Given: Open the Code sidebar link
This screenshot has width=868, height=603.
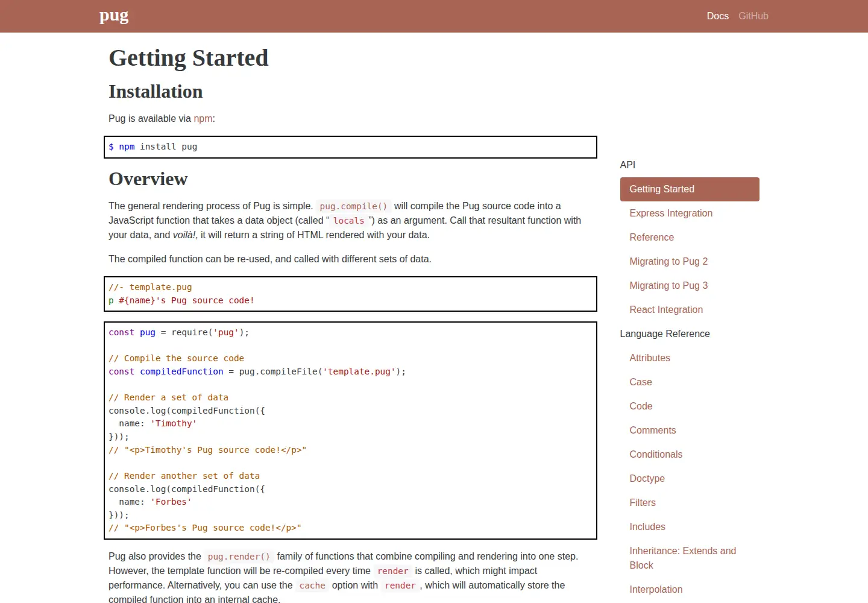Looking at the screenshot, I should (x=641, y=406).
